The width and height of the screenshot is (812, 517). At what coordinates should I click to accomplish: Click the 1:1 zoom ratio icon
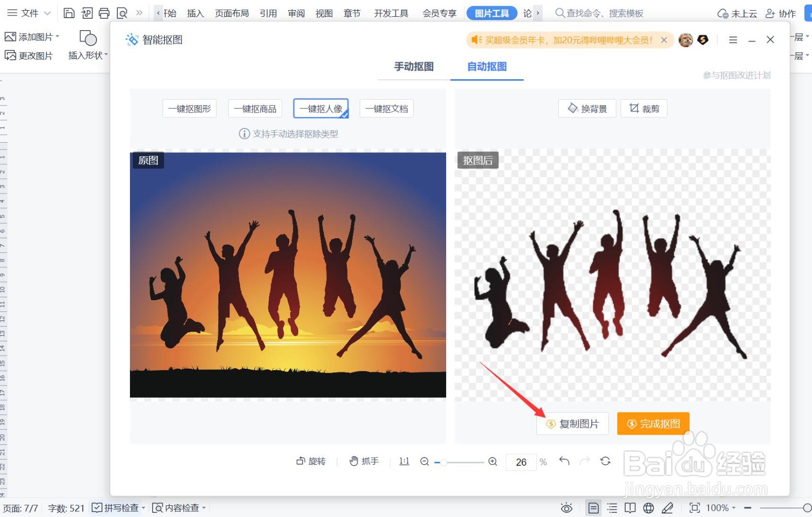[403, 461]
